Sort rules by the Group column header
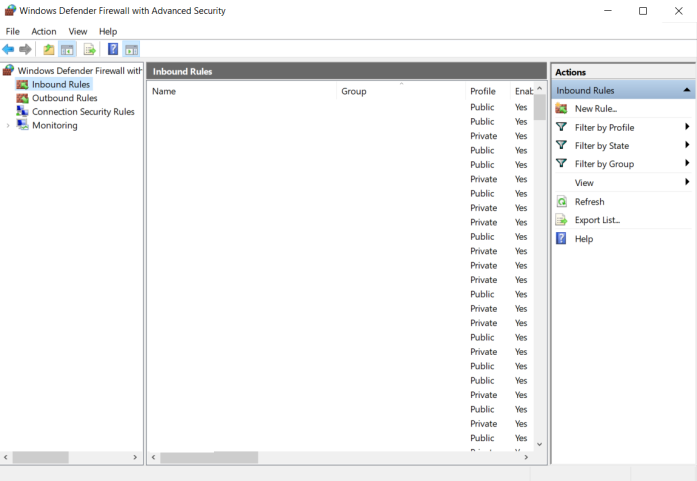The width and height of the screenshot is (697, 481). coord(401,91)
